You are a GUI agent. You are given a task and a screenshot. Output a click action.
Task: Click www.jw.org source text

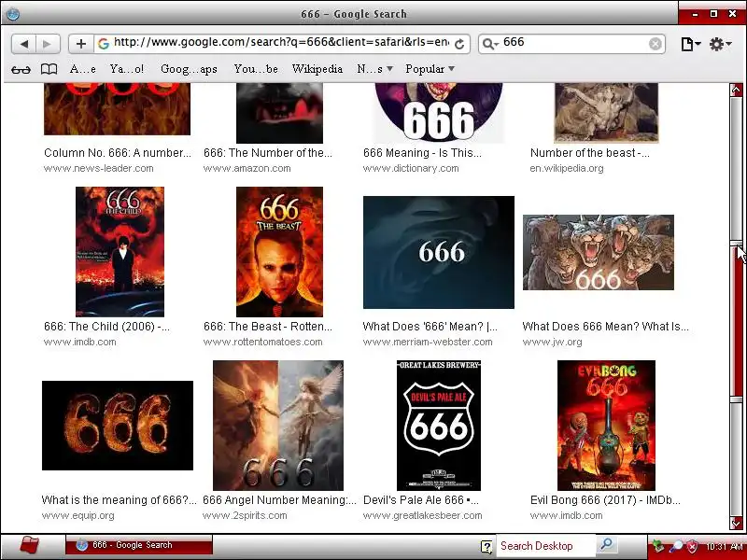(x=553, y=342)
